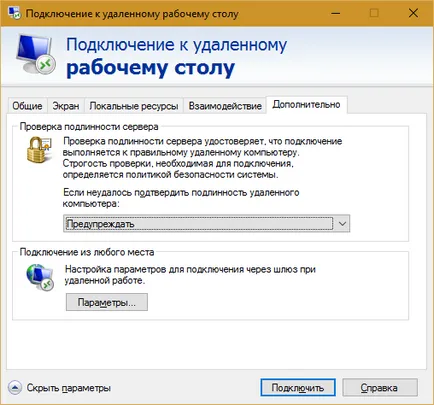The height and width of the screenshot is (405, 434).
Task: Select the Взаимодействие tab
Action: coord(225,106)
